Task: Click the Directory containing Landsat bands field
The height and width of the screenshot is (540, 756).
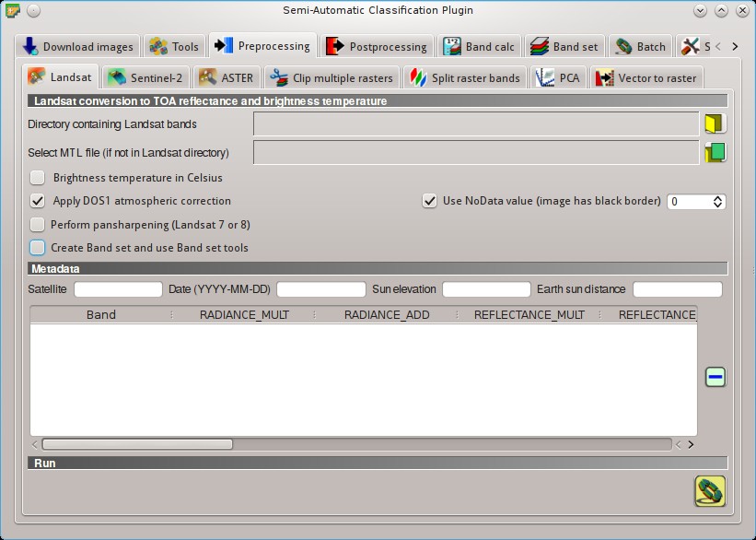Action: click(x=476, y=124)
